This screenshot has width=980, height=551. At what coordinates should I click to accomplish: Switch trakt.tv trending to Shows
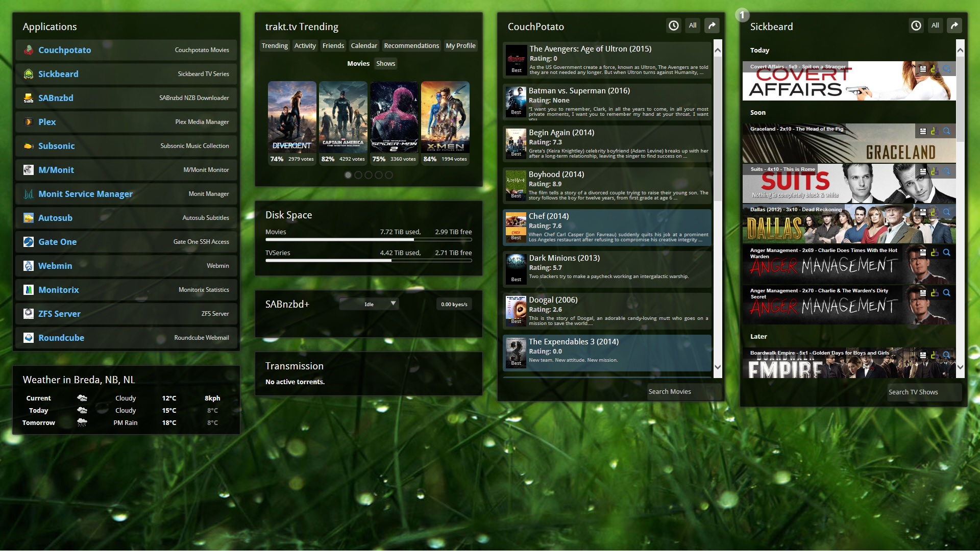(x=385, y=63)
